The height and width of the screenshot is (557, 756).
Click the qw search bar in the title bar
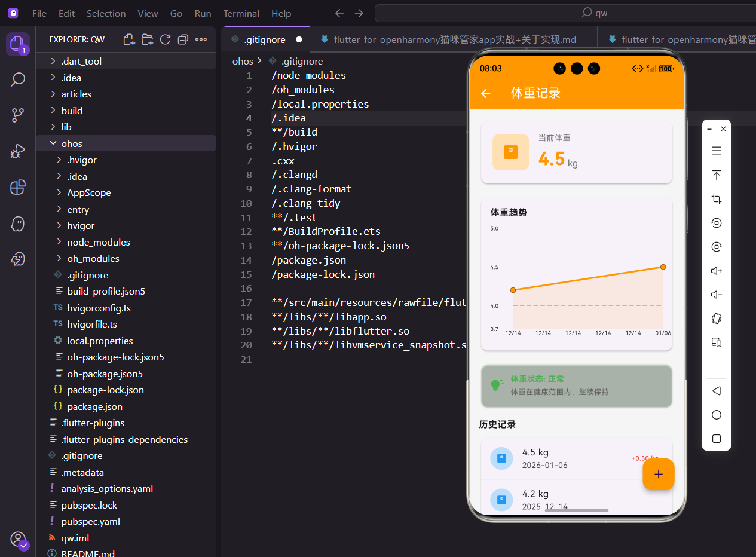(565, 13)
